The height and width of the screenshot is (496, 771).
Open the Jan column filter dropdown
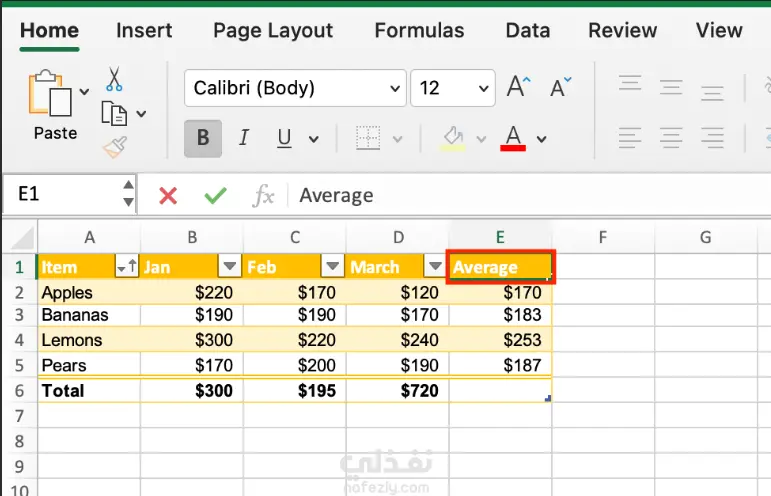click(230, 267)
